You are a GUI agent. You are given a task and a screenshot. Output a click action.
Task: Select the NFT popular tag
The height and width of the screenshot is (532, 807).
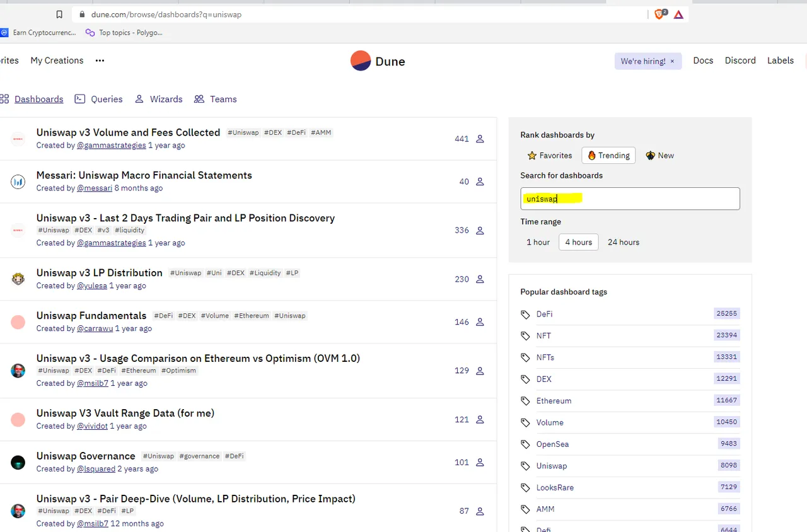pos(543,336)
